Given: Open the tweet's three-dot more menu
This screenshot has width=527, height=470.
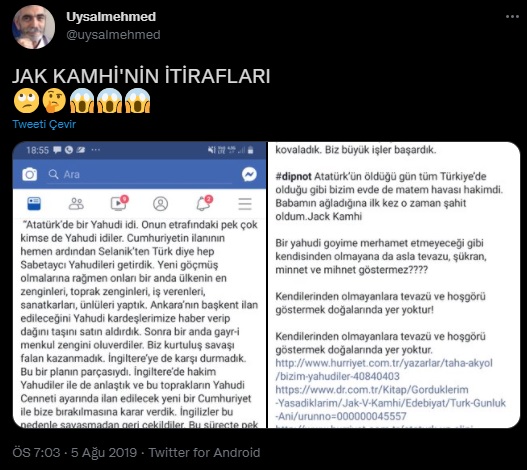Looking at the screenshot, I should pos(512,17).
